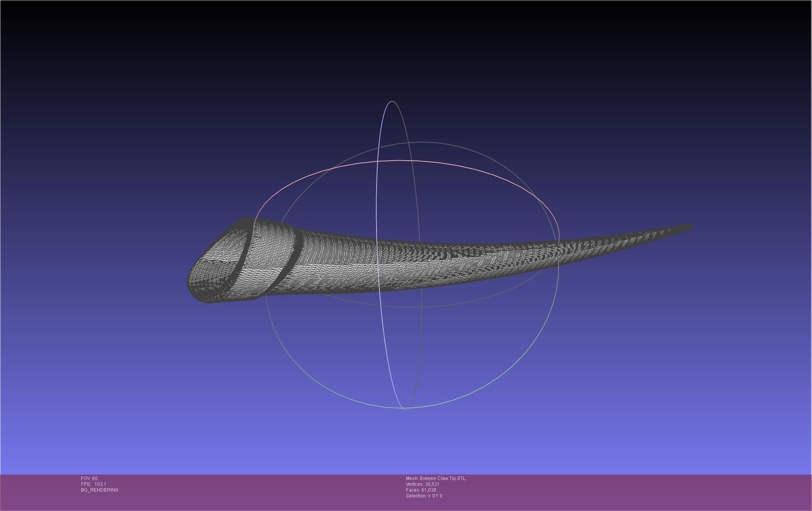Click the sharp pointed tip of the claw mesh
The height and width of the screenshot is (511, 812).
[689, 227]
